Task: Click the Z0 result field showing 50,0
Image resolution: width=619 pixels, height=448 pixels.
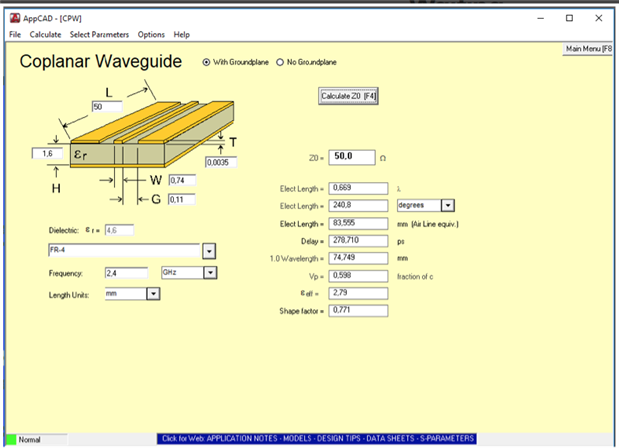Action: pos(352,157)
